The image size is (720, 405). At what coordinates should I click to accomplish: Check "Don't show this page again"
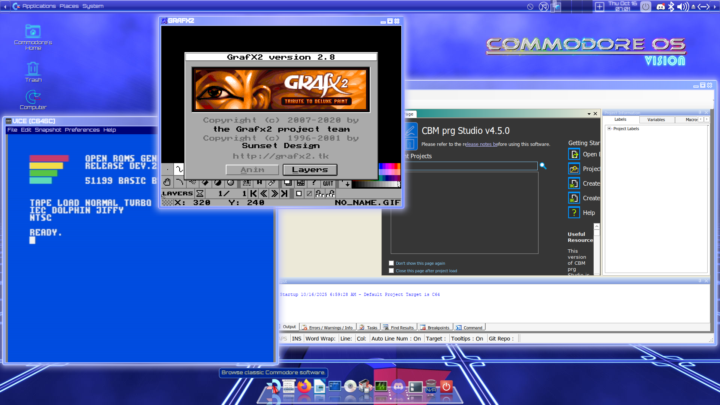(x=391, y=263)
